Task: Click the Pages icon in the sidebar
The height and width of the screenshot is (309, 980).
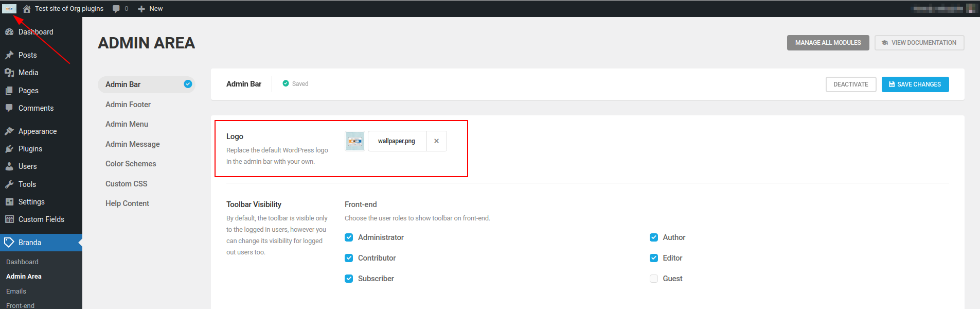Action: pyautogui.click(x=9, y=91)
